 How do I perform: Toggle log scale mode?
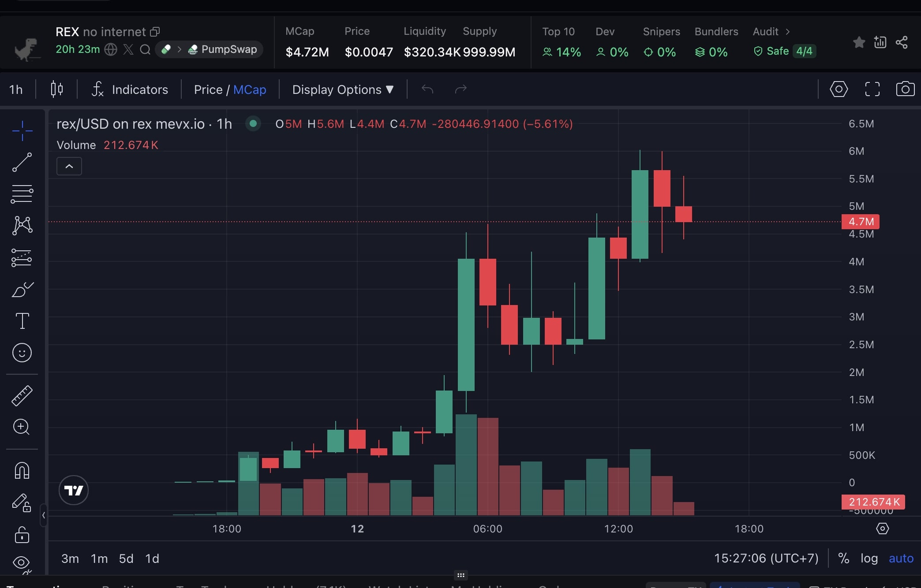869,558
